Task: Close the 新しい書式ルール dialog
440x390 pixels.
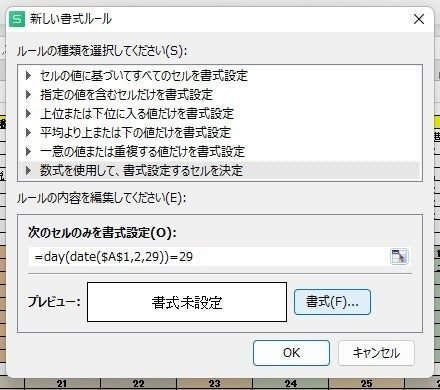Action: (x=419, y=19)
